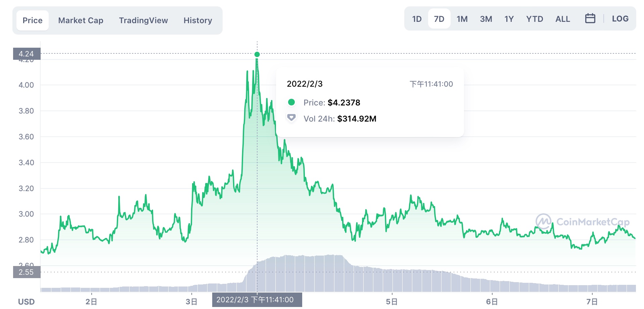Click the green price dot in tooltip

[291, 102]
